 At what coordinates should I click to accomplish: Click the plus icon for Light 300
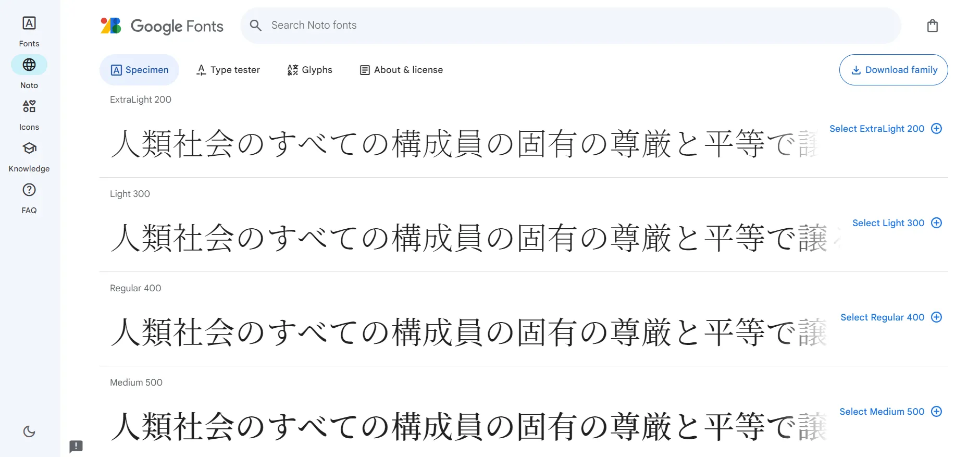[x=936, y=223]
